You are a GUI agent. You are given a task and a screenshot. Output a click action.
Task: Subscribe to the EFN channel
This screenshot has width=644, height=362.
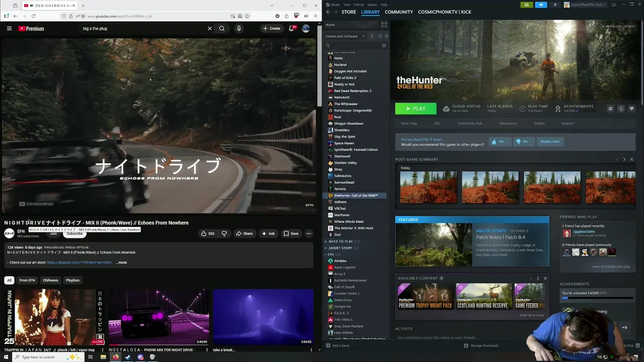pos(74,234)
